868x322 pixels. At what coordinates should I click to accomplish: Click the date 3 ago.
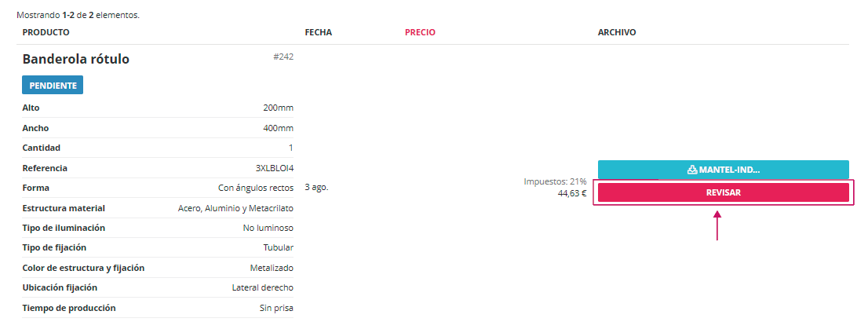(x=316, y=188)
